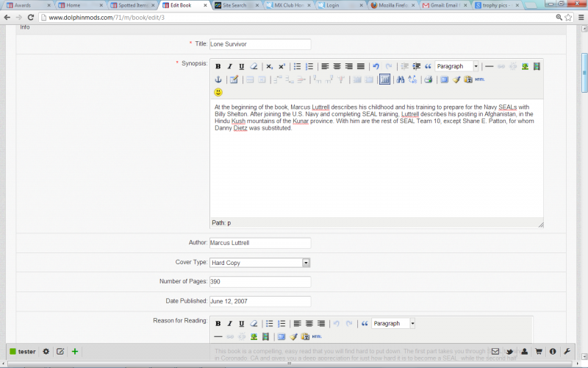This screenshot has width=588, height=368.
Task: Toggle italic in Reason for Reading editor
Action: point(230,323)
